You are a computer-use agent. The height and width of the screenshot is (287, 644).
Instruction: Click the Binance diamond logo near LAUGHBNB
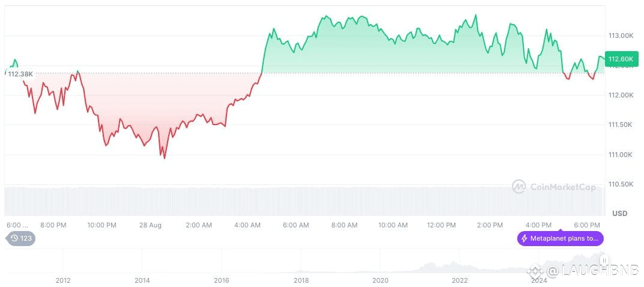534,271
